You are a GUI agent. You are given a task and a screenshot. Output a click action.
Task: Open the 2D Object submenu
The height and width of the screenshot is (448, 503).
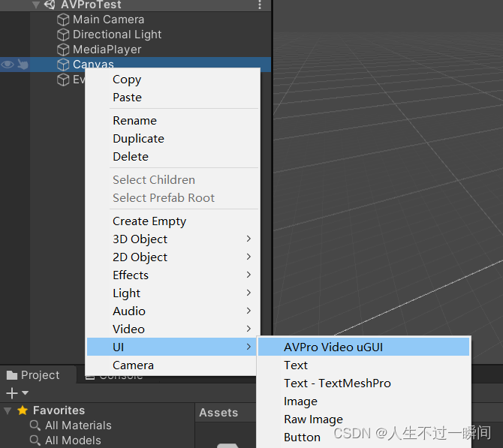[173, 257]
